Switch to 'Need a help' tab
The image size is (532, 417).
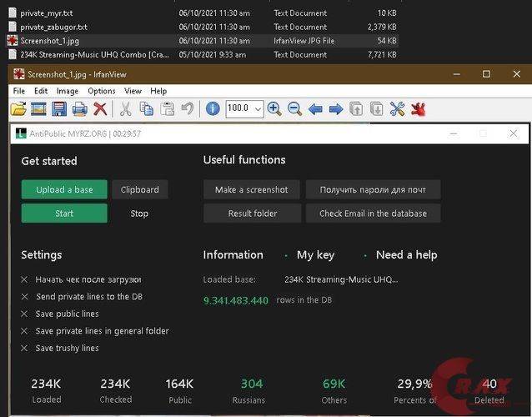pyautogui.click(x=406, y=255)
